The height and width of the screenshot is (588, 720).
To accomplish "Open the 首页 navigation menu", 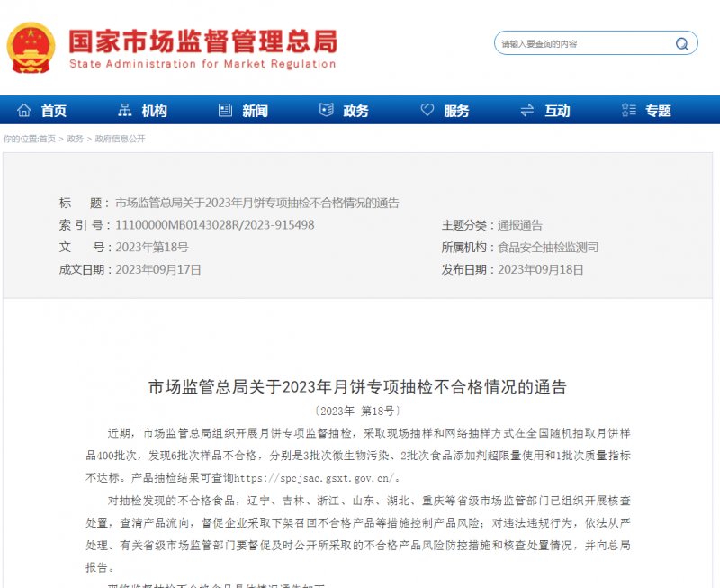I will pyautogui.click(x=51, y=109).
